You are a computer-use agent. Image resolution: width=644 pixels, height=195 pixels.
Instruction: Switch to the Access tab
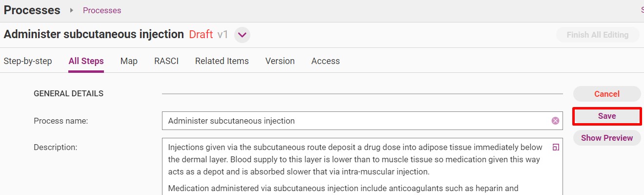click(x=325, y=61)
